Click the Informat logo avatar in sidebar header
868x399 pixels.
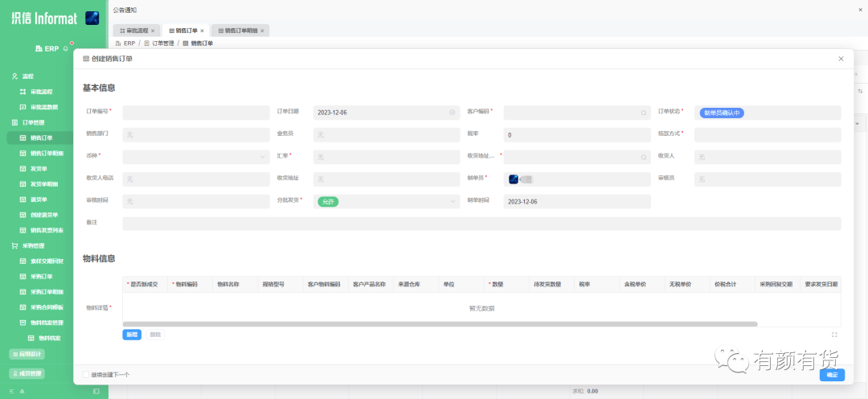pyautogui.click(x=92, y=18)
